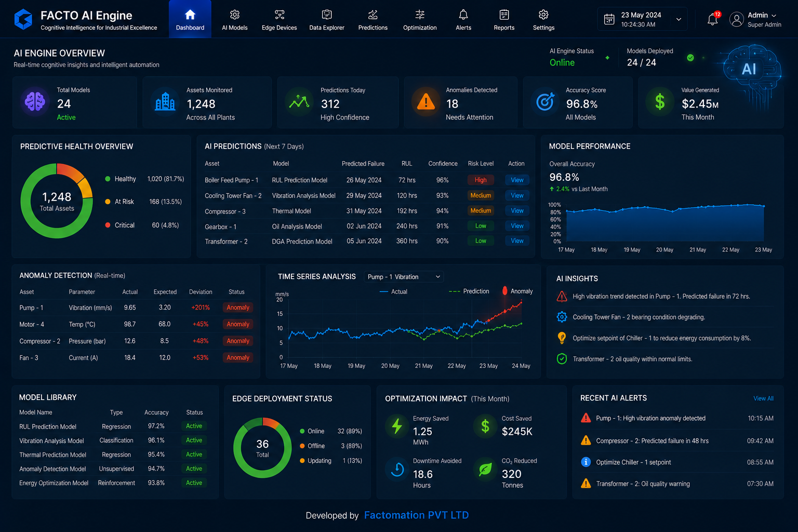View Compressor - 3 prediction details

[x=517, y=210]
